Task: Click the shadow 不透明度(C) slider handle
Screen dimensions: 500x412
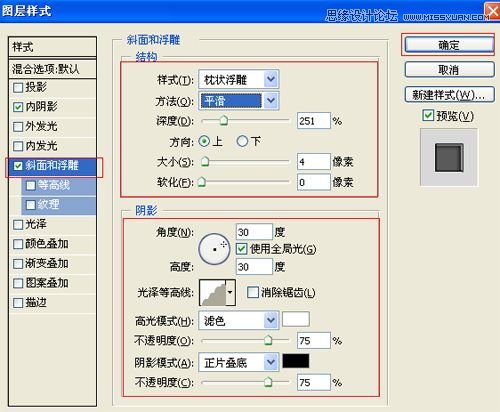Action: (x=268, y=382)
